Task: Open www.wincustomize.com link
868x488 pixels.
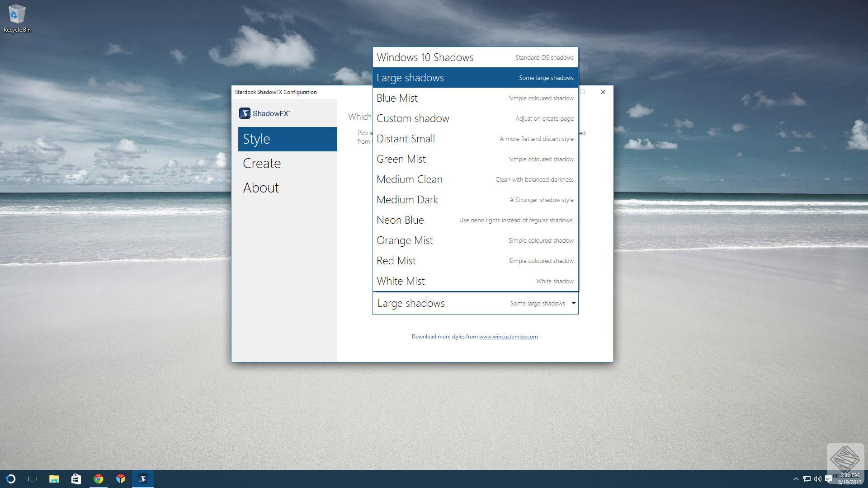Action: tap(508, 337)
